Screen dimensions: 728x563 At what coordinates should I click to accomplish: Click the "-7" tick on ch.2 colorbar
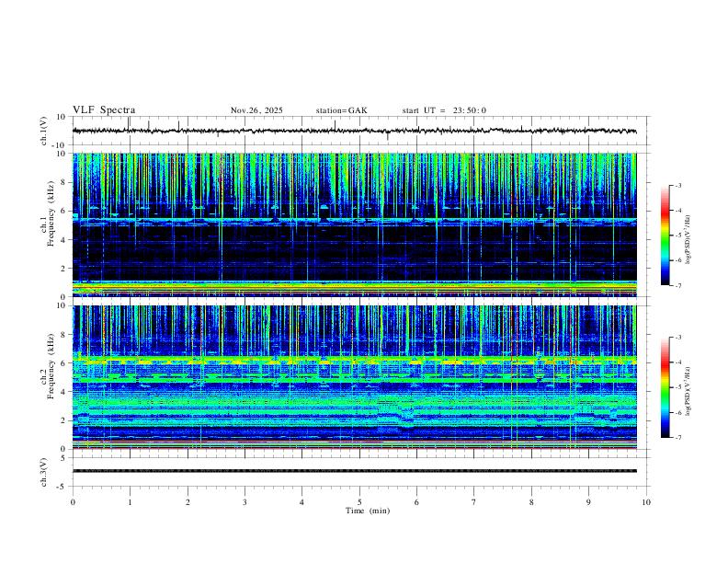(677, 438)
